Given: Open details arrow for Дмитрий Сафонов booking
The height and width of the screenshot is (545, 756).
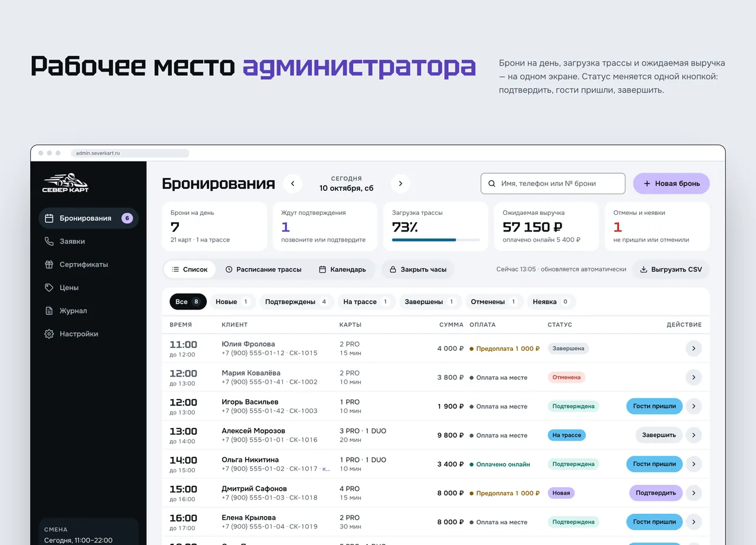Looking at the screenshot, I should (x=693, y=493).
